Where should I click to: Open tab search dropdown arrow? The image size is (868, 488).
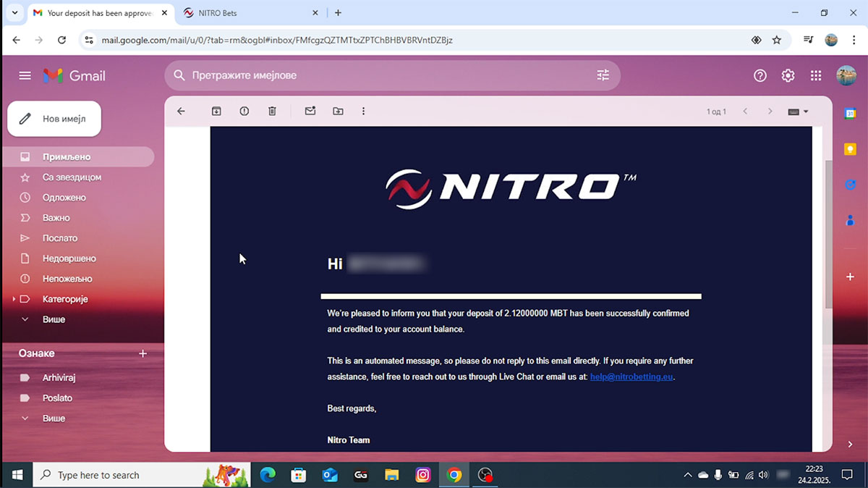pos(14,12)
